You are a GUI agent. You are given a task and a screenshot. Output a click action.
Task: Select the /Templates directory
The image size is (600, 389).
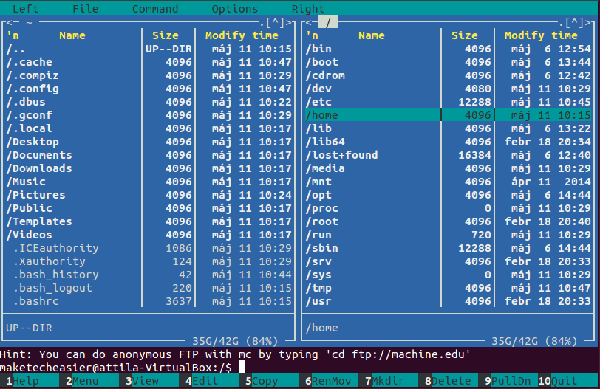149,221
